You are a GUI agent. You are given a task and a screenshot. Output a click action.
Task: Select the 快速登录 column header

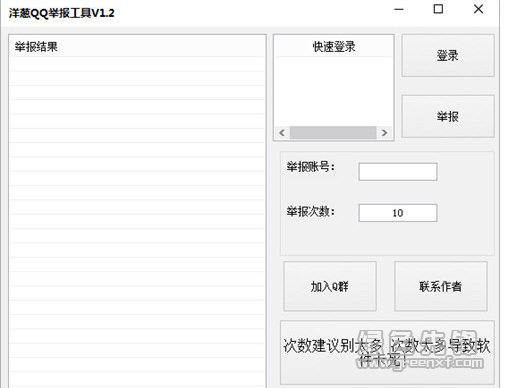[x=334, y=47]
